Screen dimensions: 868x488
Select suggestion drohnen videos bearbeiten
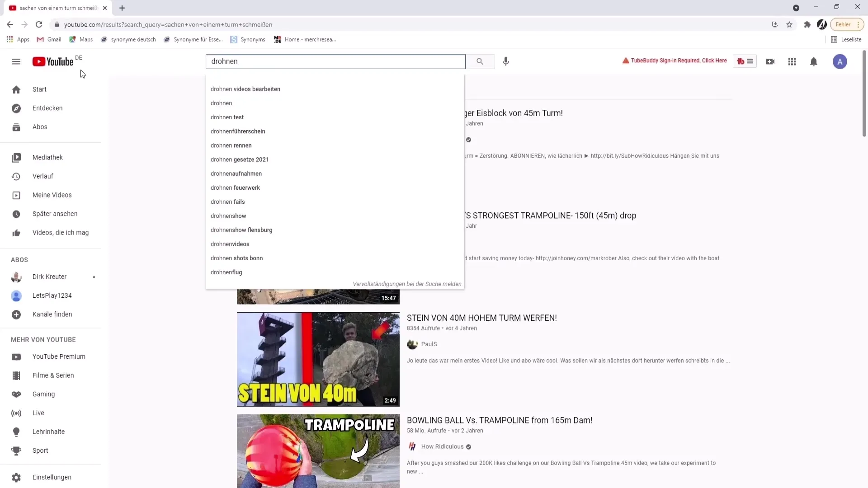click(x=335, y=89)
